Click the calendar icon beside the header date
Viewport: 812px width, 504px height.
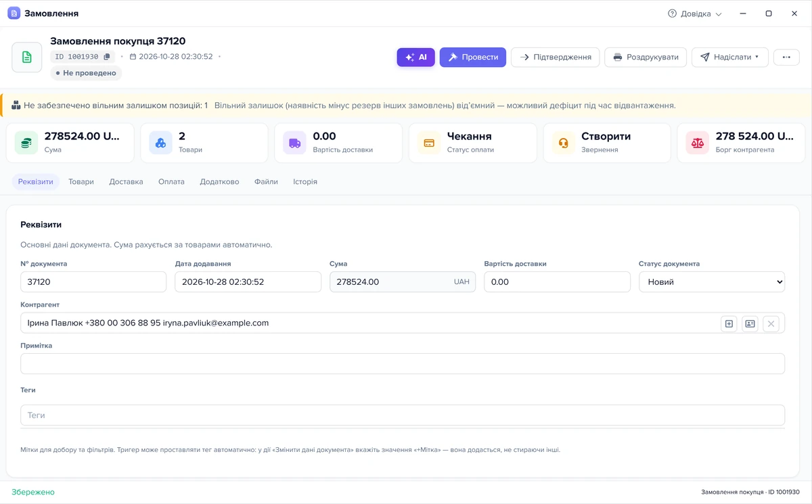(x=133, y=57)
